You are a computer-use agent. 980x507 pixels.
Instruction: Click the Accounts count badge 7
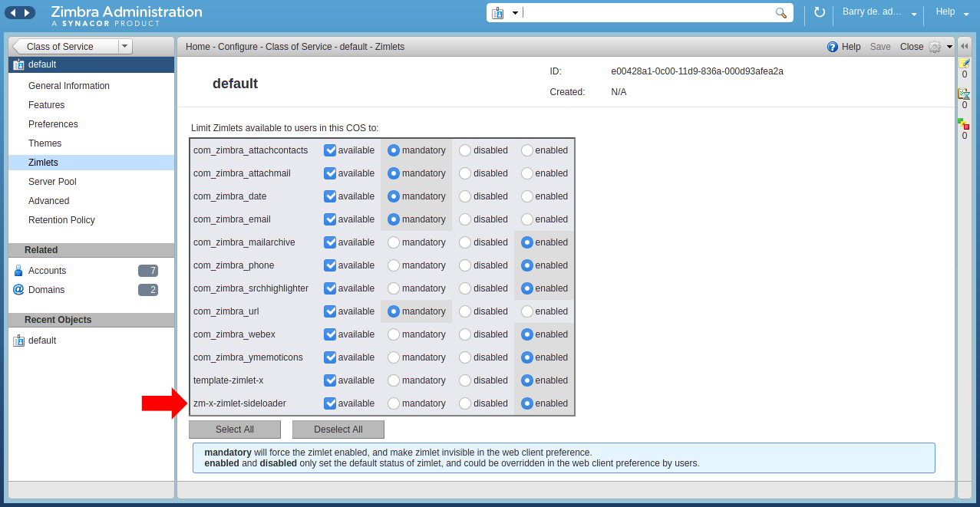pos(148,271)
